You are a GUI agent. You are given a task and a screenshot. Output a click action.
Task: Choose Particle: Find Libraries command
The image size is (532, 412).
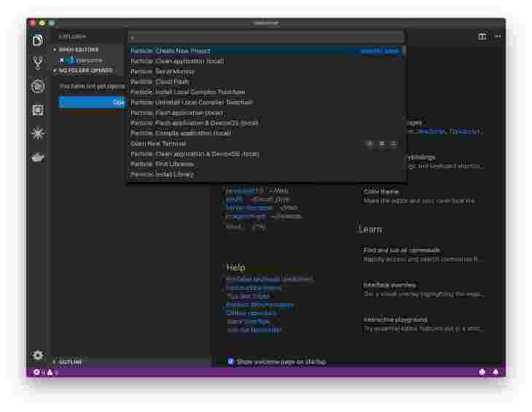click(267, 164)
